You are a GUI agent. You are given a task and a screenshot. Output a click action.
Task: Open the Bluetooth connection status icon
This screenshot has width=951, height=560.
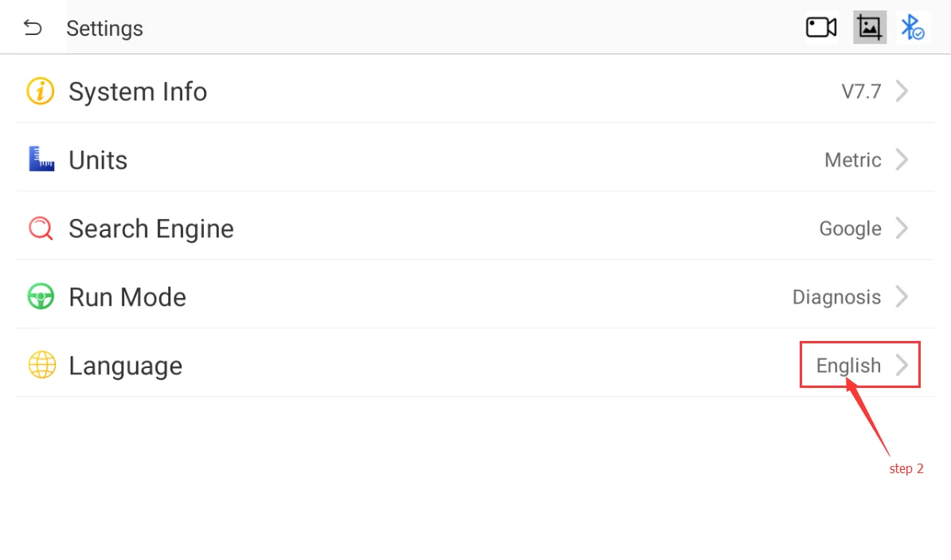tap(912, 28)
